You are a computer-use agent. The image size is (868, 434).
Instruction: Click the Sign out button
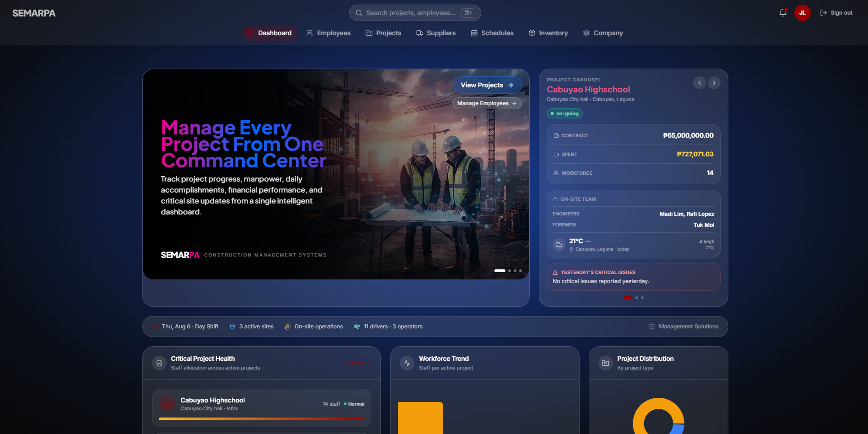point(836,13)
